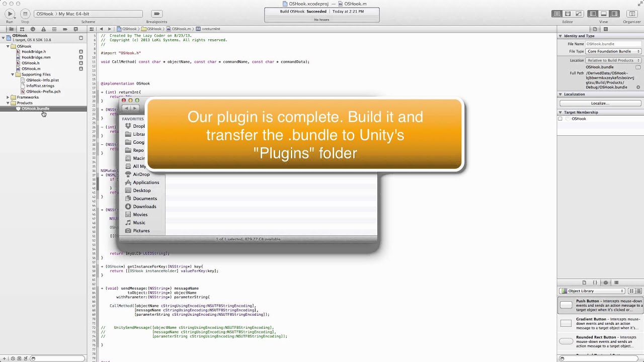Open the OSHook scheme selector
Screen dimensions: 644x362
tap(88, 14)
